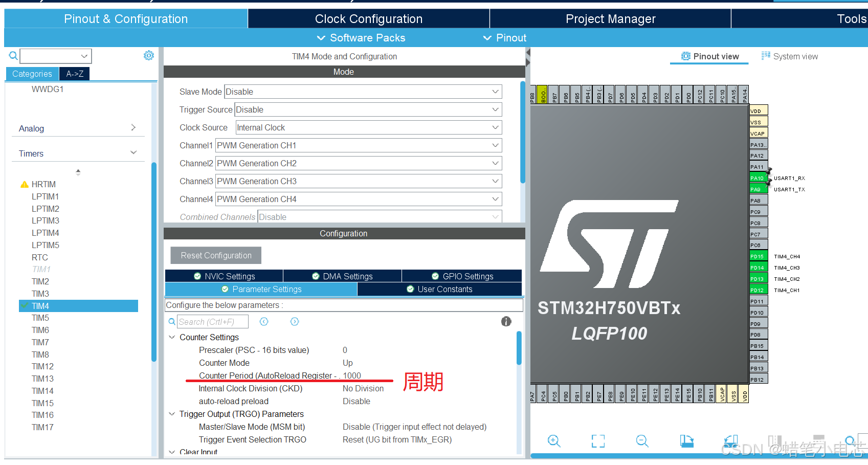The image size is (868, 465).
Task: Zoom in on the chip pinout
Action: click(554, 441)
